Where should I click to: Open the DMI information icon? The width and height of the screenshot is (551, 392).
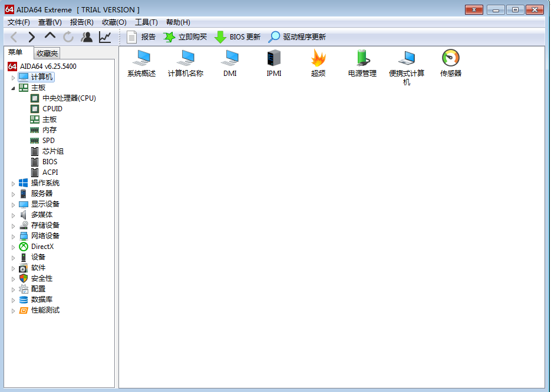(230, 63)
